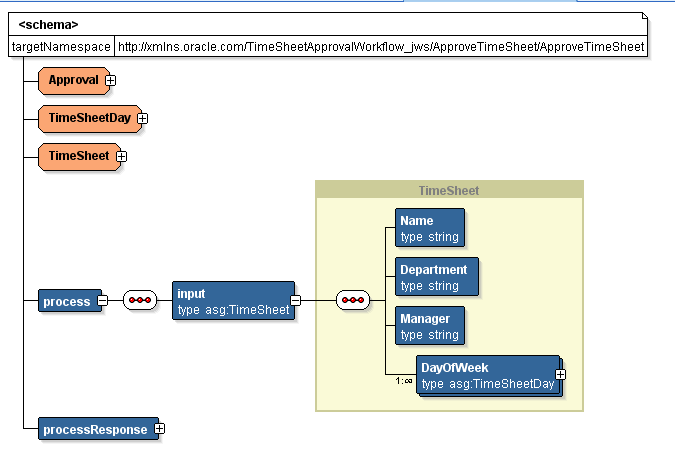The height and width of the screenshot is (472, 675).
Task: Select the process element node
Action: click(67, 300)
